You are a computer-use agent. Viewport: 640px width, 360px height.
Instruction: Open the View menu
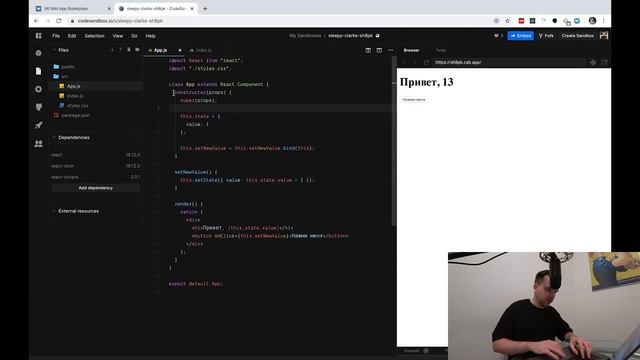tap(118, 36)
